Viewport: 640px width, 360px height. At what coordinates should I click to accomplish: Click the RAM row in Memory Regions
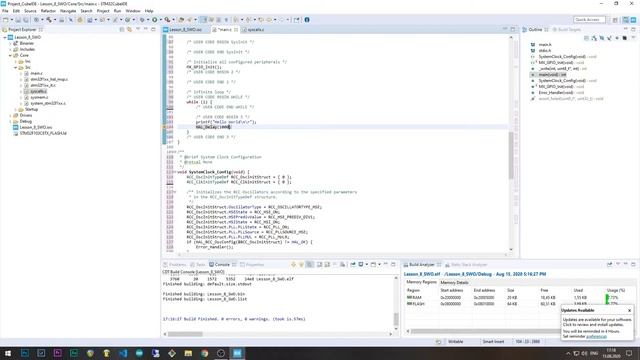click(518, 298)
